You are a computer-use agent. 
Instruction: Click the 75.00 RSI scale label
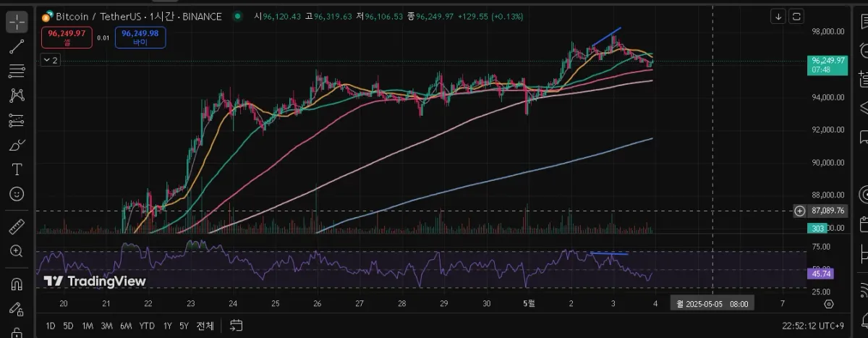(x=820, y=247)
